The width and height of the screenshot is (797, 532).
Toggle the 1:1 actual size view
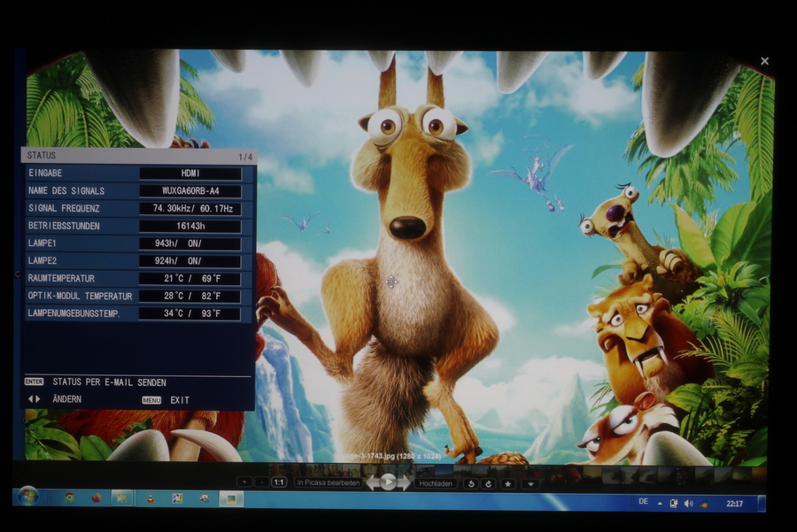[x=279, y=482]
